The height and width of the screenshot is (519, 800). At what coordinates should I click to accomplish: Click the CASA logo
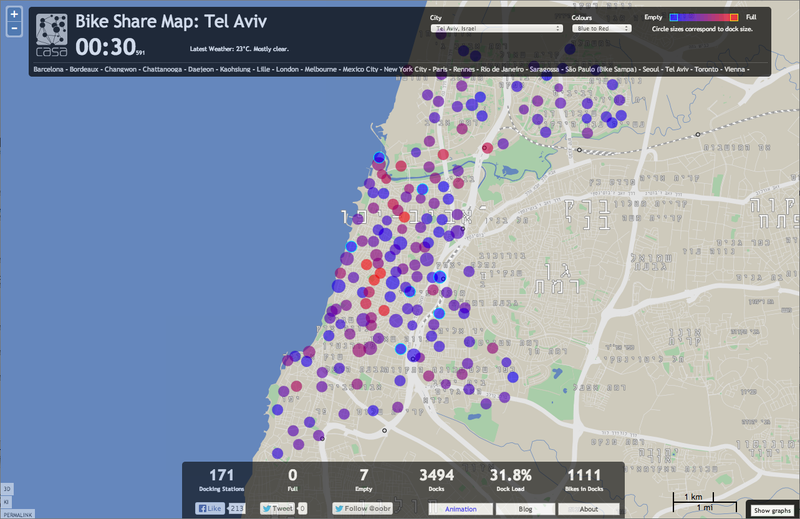click(x=52, y=35)
